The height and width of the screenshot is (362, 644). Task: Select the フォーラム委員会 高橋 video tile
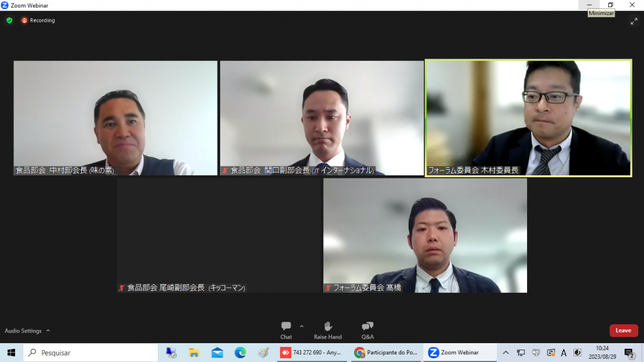[425, 235]
